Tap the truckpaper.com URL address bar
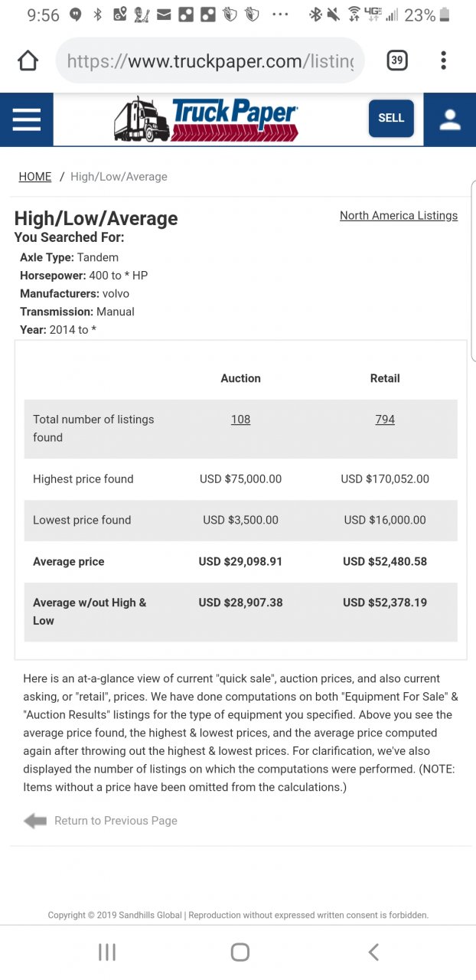 pos(210,60)
